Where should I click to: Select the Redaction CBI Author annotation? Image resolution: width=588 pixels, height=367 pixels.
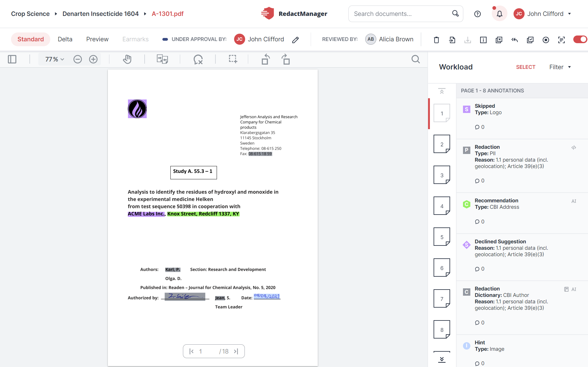pos(522,308)
